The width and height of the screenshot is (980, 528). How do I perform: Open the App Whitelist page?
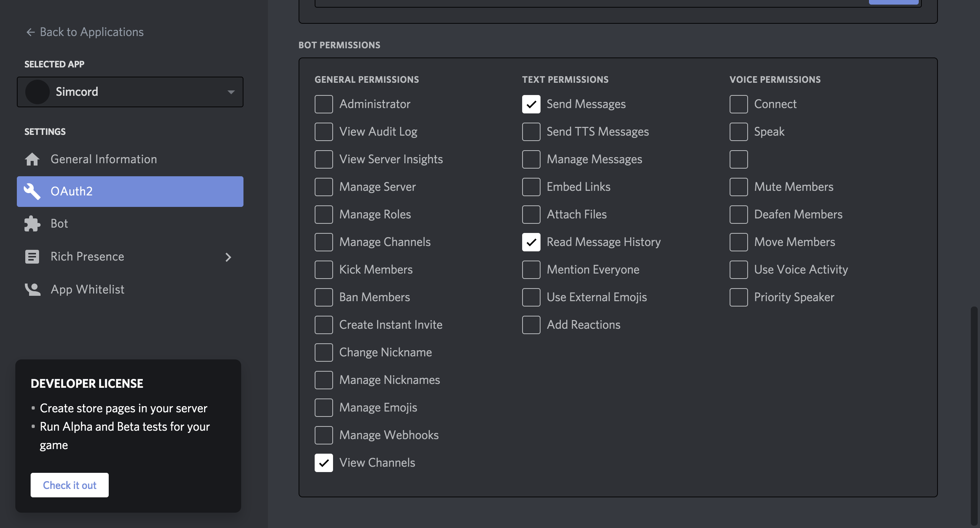(130, 289)
